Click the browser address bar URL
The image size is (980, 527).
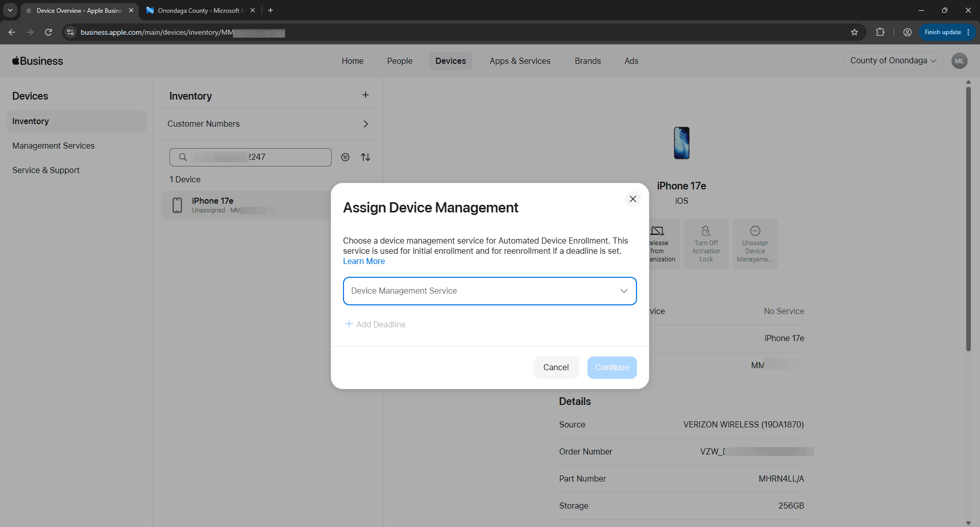[x=183, y=33]
